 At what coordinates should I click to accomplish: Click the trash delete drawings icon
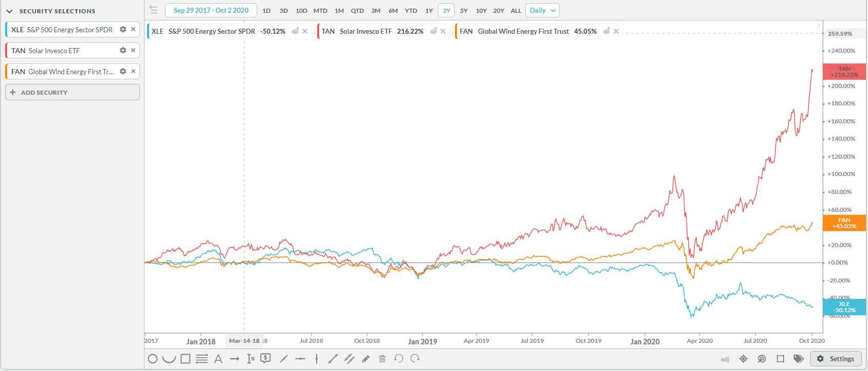tap(382, 359)
